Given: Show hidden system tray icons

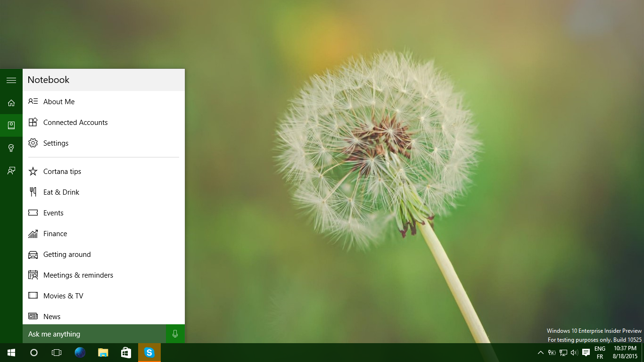Looking at the screenshot, I should pyautogui.click(x=541, y=353).
